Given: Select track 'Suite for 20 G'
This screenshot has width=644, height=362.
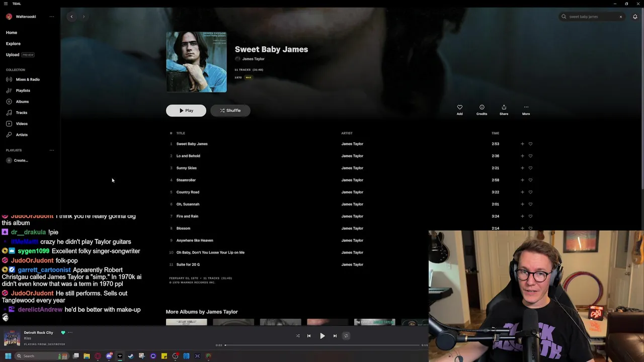Looking at the screenshot, I should 188,264.
